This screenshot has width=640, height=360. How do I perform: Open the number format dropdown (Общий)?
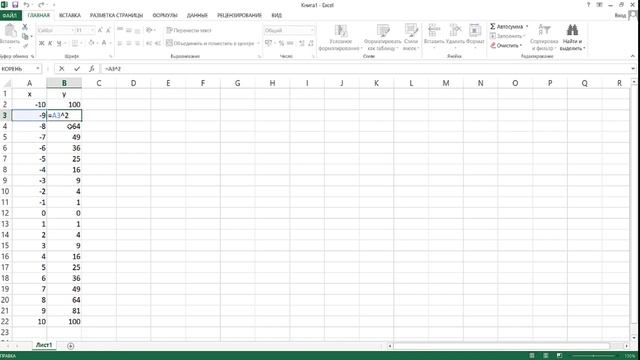[312, 30]
